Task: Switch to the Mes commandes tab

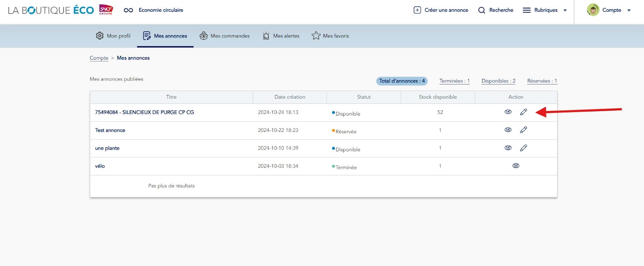Action: coord(225,36)
